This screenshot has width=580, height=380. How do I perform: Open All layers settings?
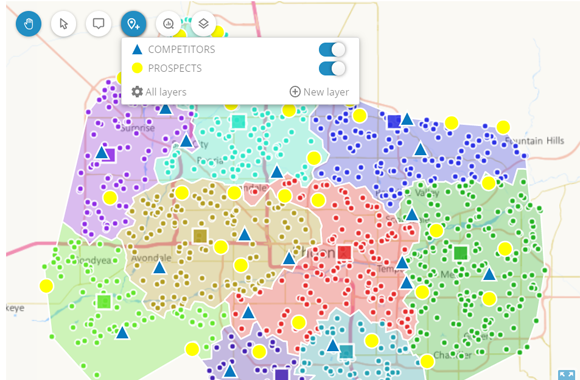point(159,92)
